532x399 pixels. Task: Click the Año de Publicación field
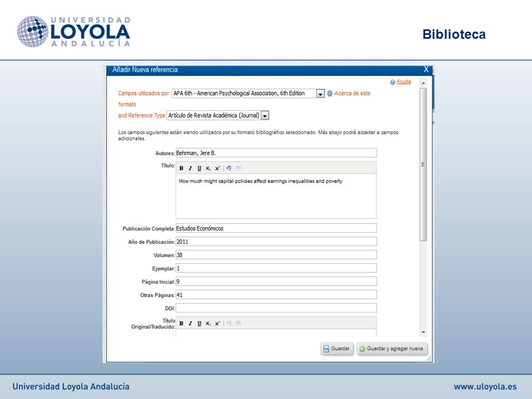tap(276, 242)
